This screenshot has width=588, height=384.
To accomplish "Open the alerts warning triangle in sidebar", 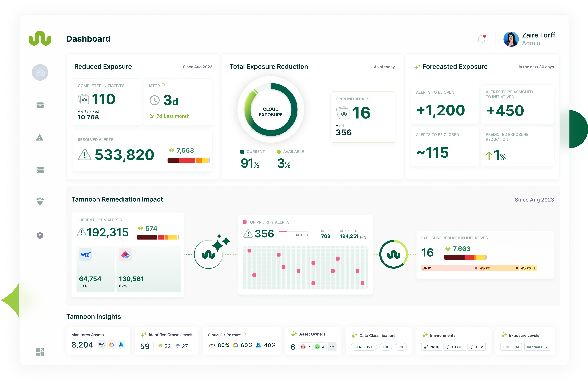I will [x=40, y=138].
